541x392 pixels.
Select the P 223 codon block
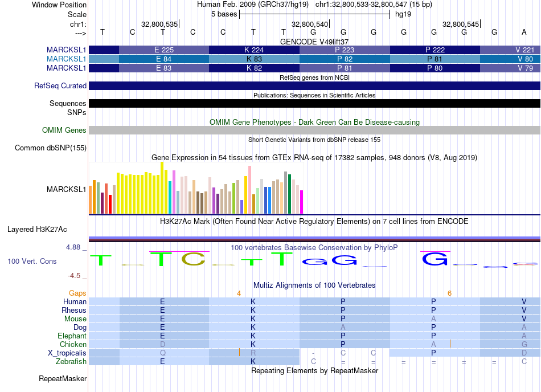[345, 50]
